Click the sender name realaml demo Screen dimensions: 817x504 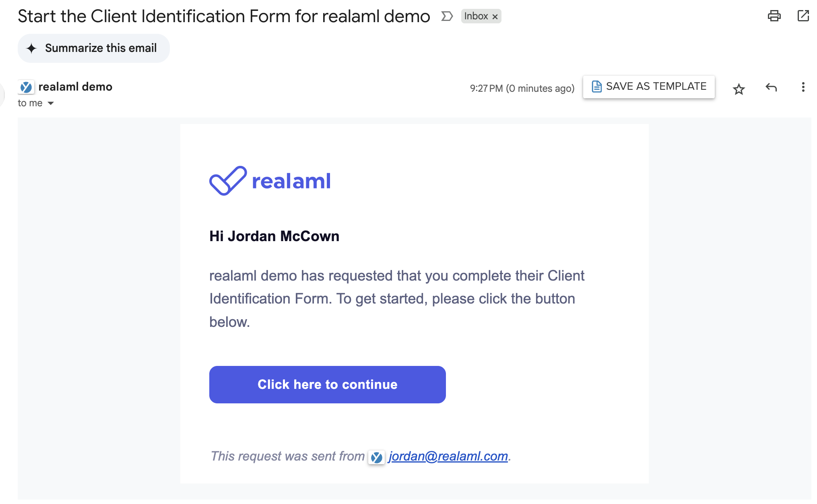tap(75, 87)
